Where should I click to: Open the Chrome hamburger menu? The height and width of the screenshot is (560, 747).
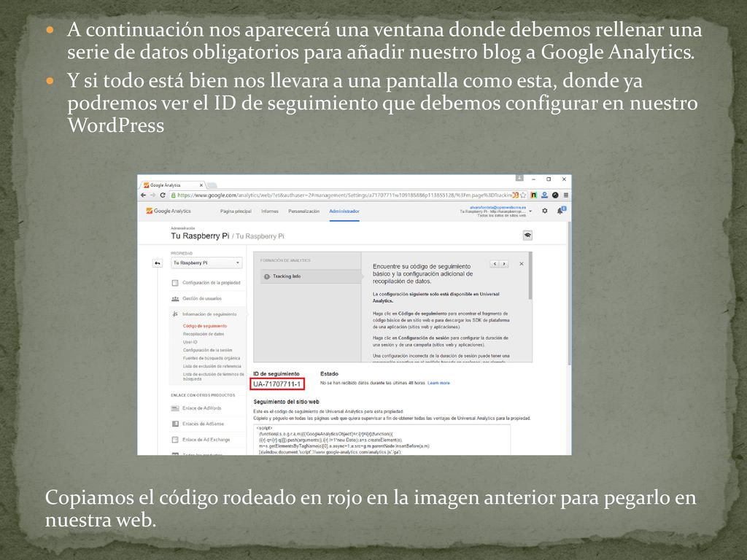tap(566, 195)
